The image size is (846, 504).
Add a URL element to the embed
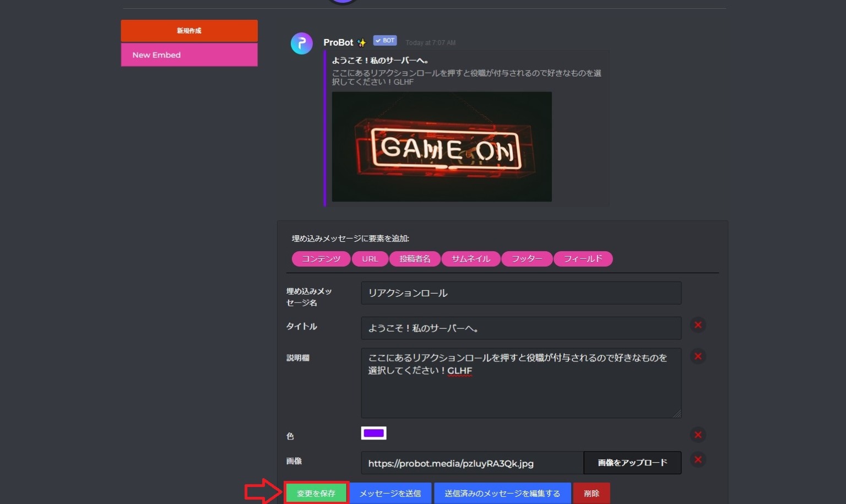[x=370, y=258]
